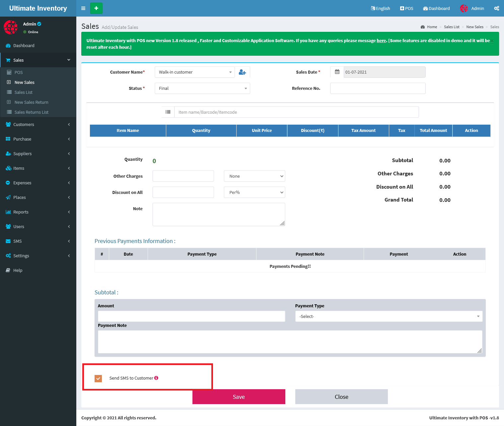This screenshot has height=426, width=504.
Task: Click the add new customer icon
Action: (243, 72)
